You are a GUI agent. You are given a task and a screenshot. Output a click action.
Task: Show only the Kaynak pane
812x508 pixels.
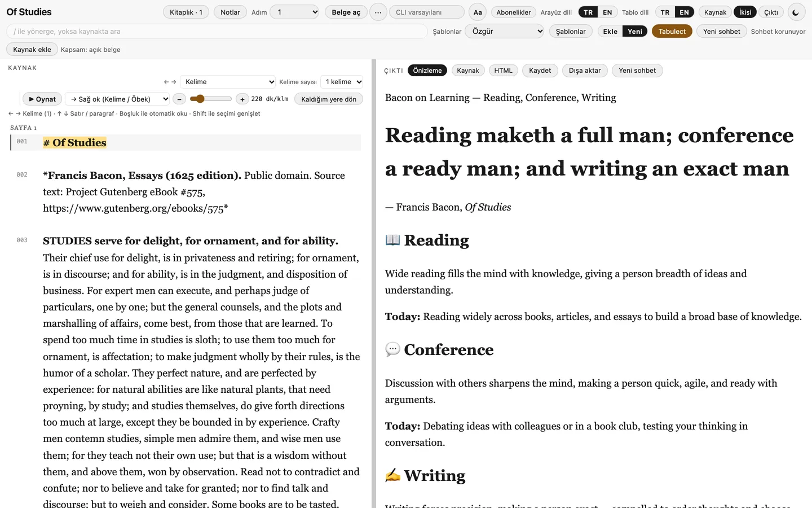(x=715, y=12)
